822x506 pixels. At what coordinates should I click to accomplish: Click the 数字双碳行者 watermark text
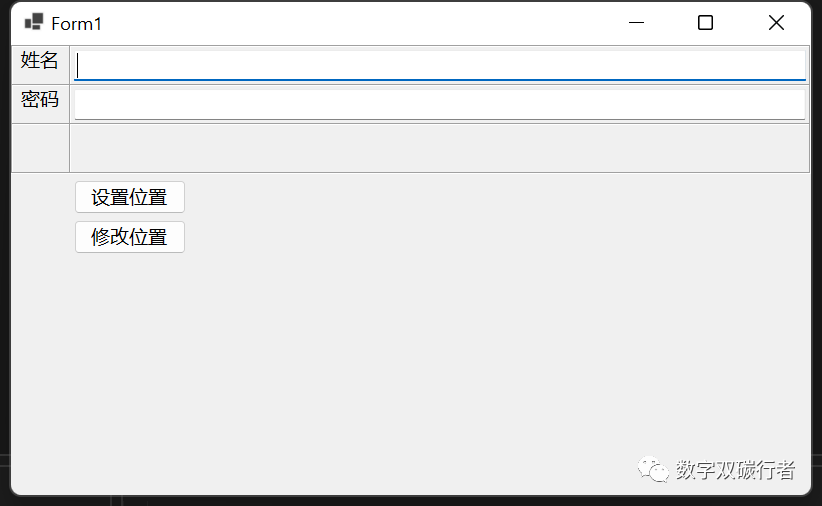735,469
